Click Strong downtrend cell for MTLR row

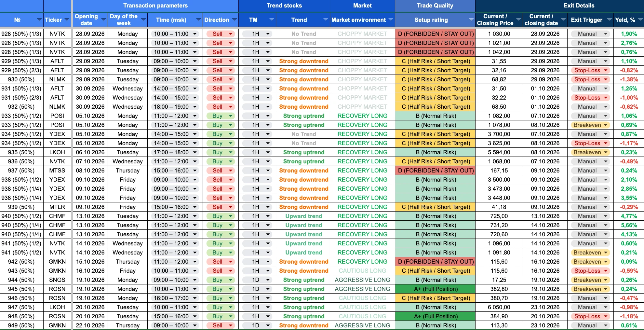[x=303, y=207]
